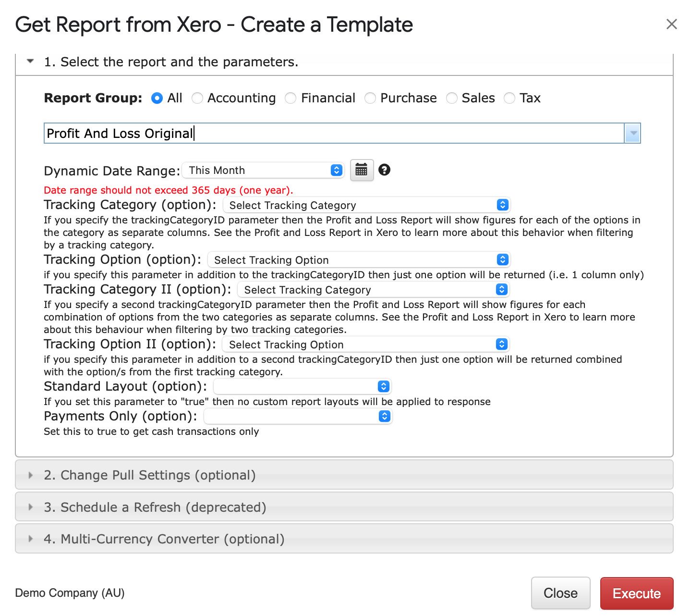This screenshot has height=616, width=679.
Task: Open the Tracking Option II dropdown
Action: point(365,345)
